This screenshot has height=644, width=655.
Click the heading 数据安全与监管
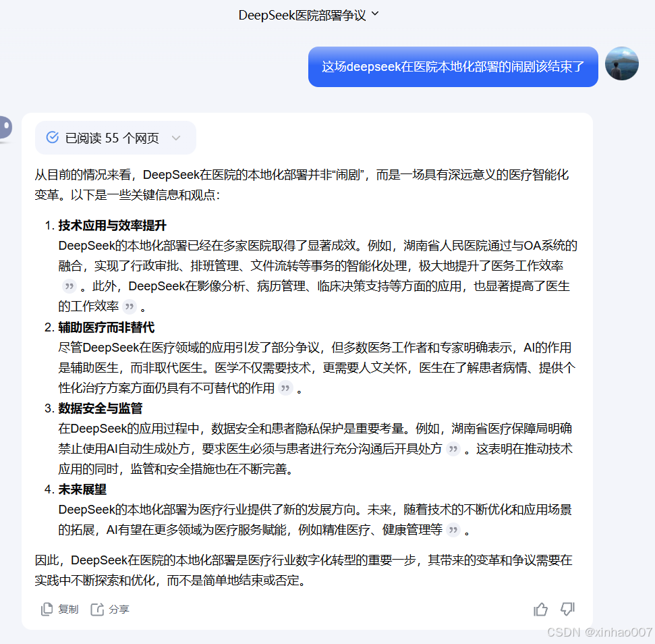pyautogui.click(x=101, y=408)
